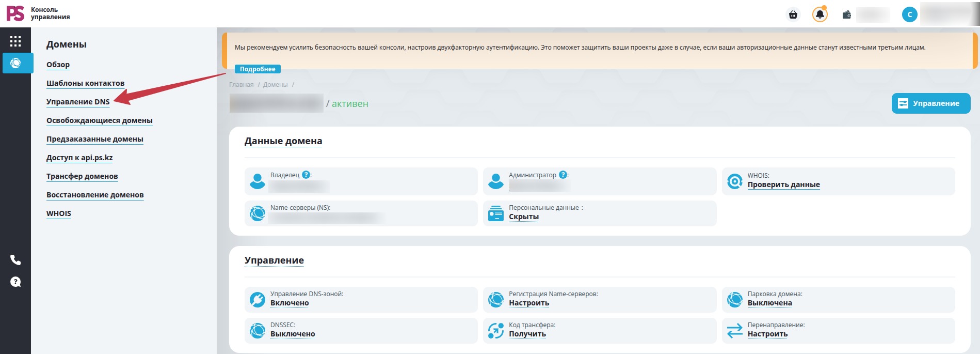Open the shopping basket icon
Screen dimensions: 980x354
click(793, 14)
